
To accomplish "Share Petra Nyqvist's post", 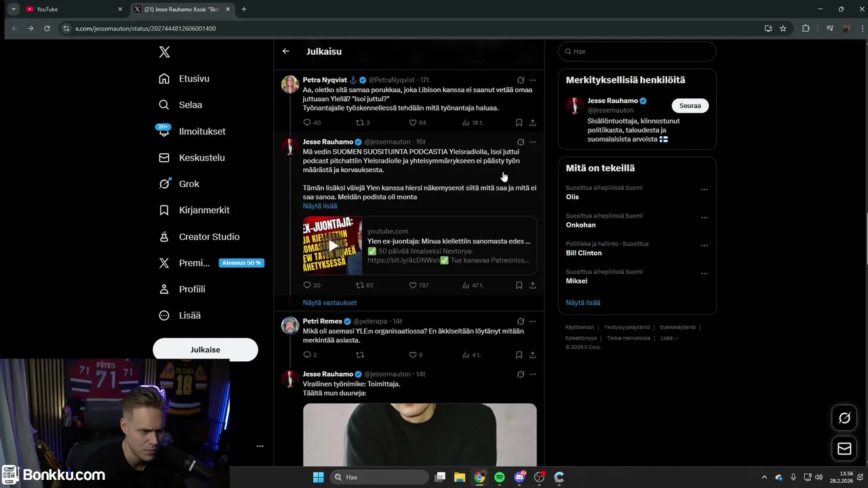I will point(532,123).
